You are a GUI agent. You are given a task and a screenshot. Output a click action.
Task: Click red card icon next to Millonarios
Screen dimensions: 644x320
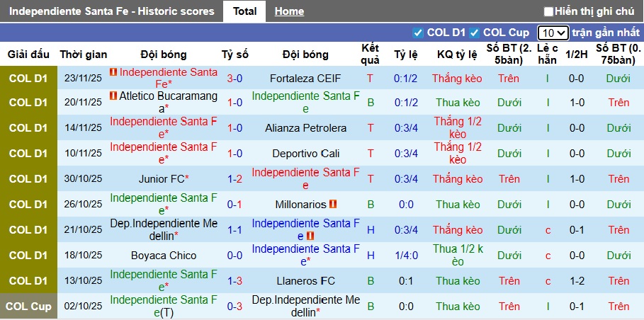point(333,204)
